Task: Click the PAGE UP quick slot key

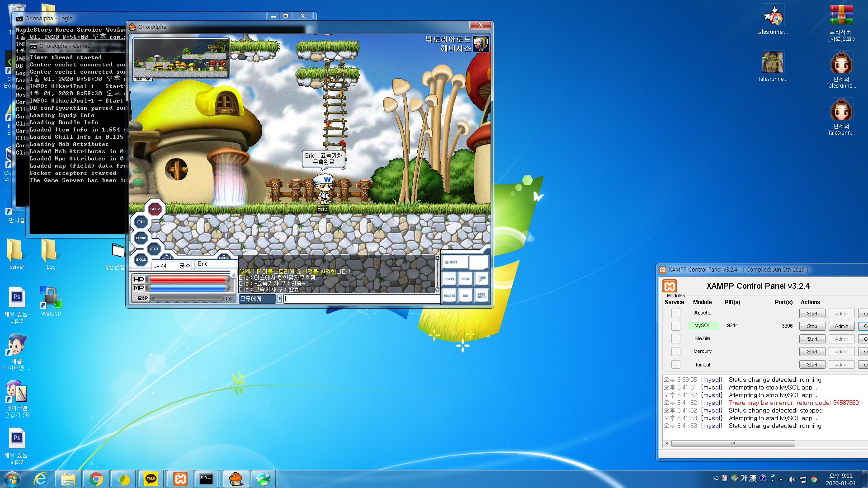Action: pyautogui.click(x=482, y=279)
